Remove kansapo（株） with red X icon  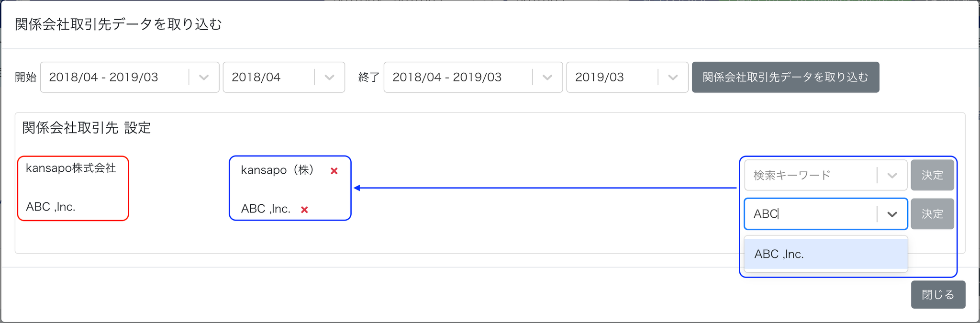coord(334,171)
